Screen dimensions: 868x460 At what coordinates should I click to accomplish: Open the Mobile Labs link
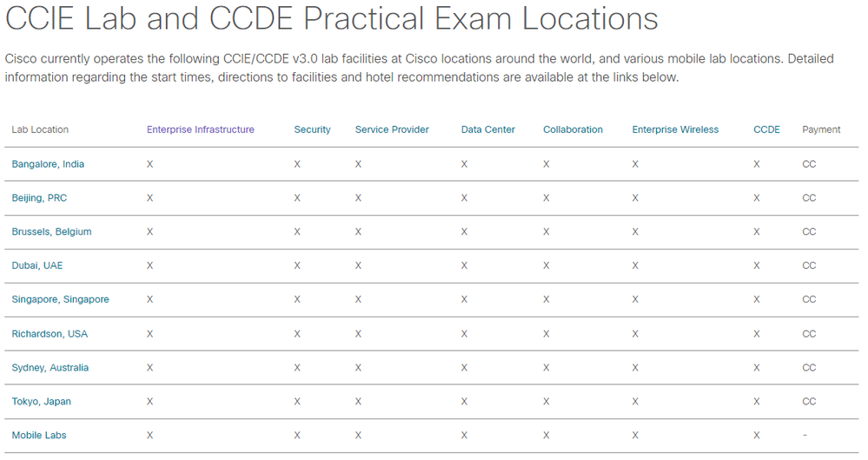(39, 435)
